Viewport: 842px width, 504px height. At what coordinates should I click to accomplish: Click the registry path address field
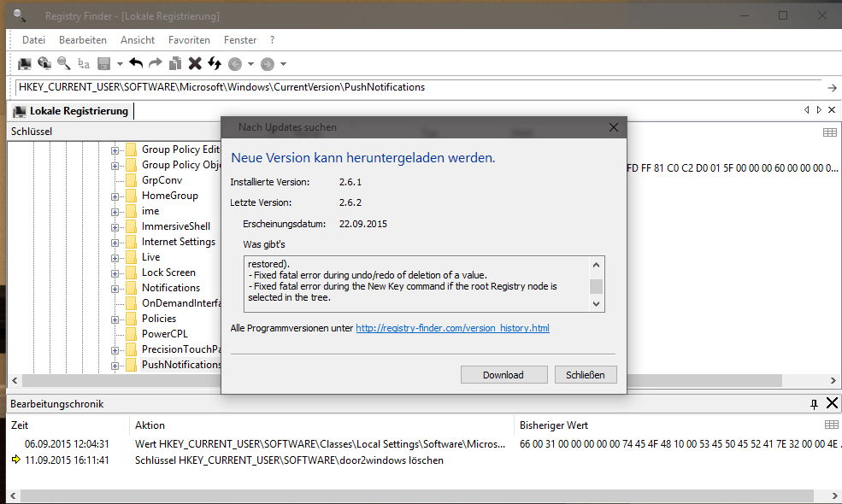(420, 87)
